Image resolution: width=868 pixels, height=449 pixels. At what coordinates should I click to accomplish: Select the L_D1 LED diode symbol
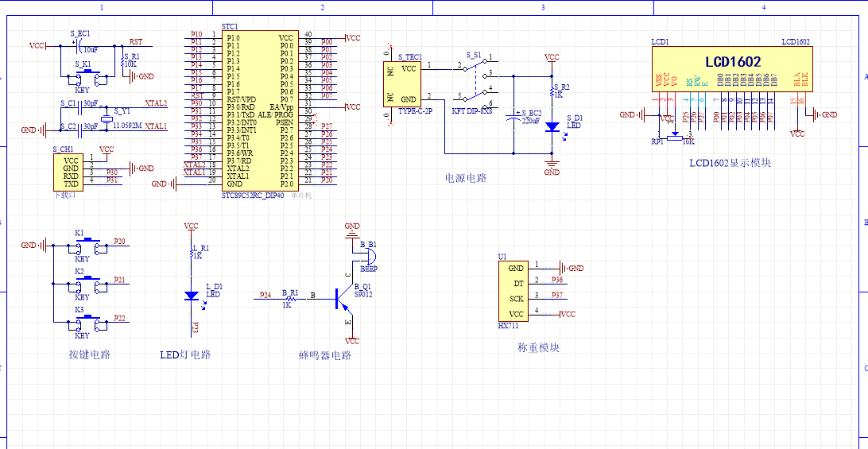192,296
